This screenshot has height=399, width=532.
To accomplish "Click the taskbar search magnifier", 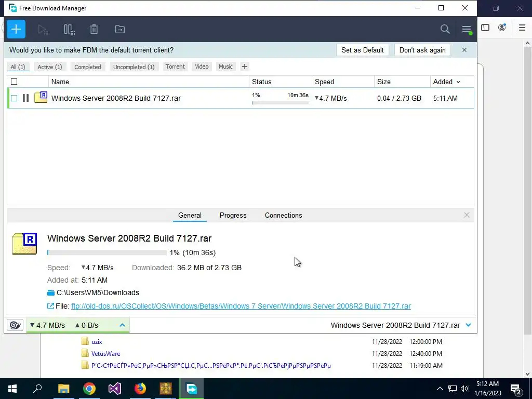I will pyautogui.click(x=37, y=389).
